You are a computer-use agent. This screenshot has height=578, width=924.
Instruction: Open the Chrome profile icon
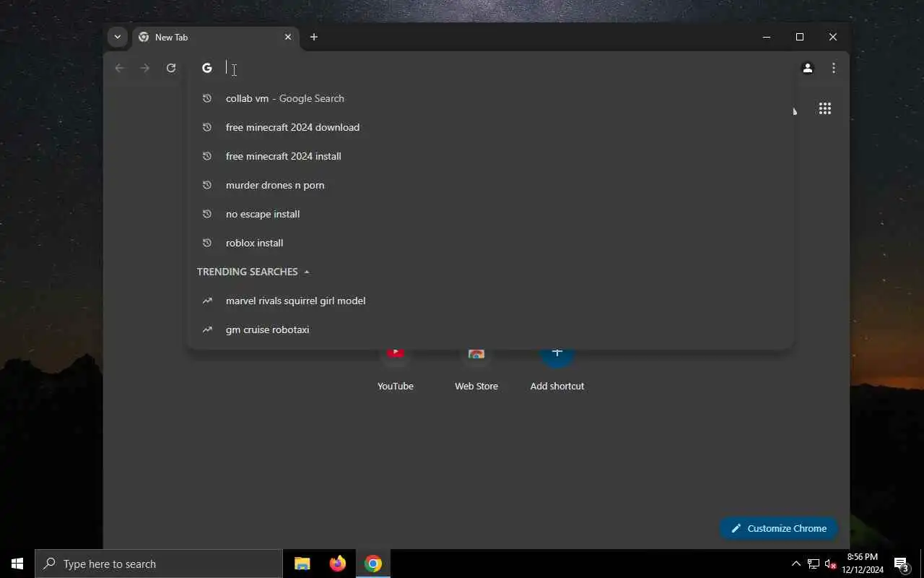click(808, 68)
